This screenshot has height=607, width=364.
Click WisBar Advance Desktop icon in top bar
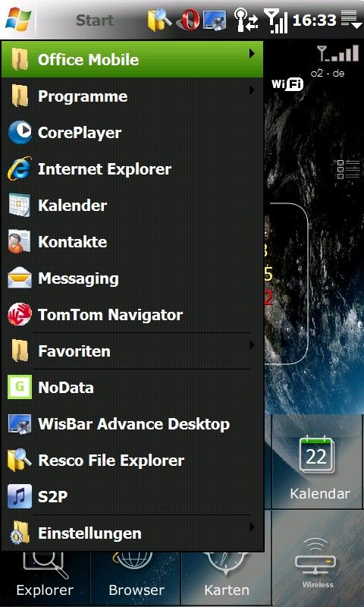pyautogui.click(x=215, y=20)
